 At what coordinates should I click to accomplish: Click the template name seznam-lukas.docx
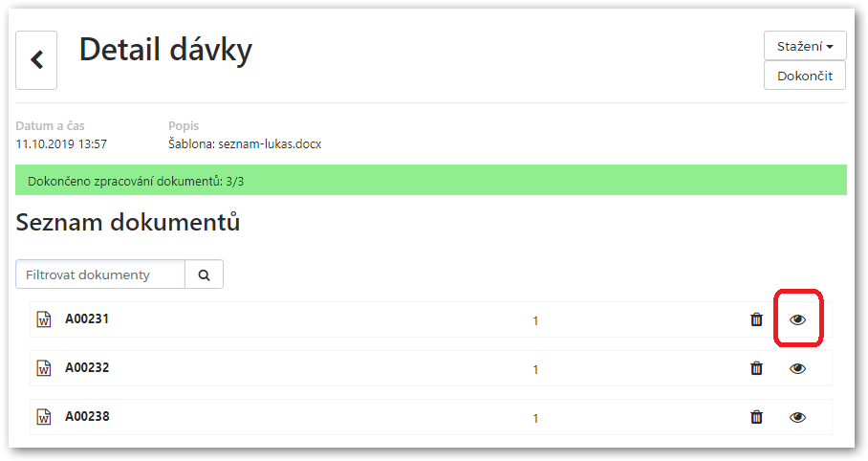point(270,144)
